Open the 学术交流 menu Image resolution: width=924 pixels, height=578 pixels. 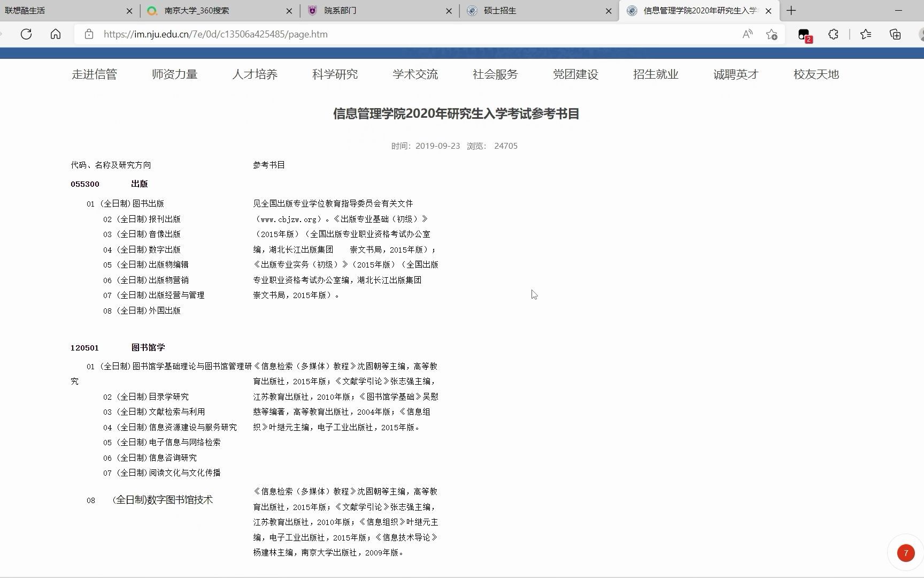pyautogui.click(x=415, y=74)
